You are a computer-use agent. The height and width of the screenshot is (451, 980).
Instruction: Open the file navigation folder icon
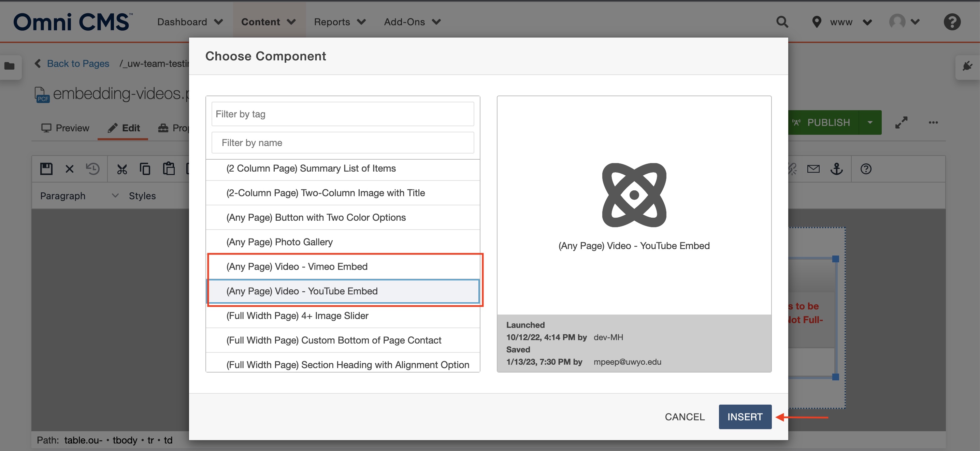(x=10, y=67)
